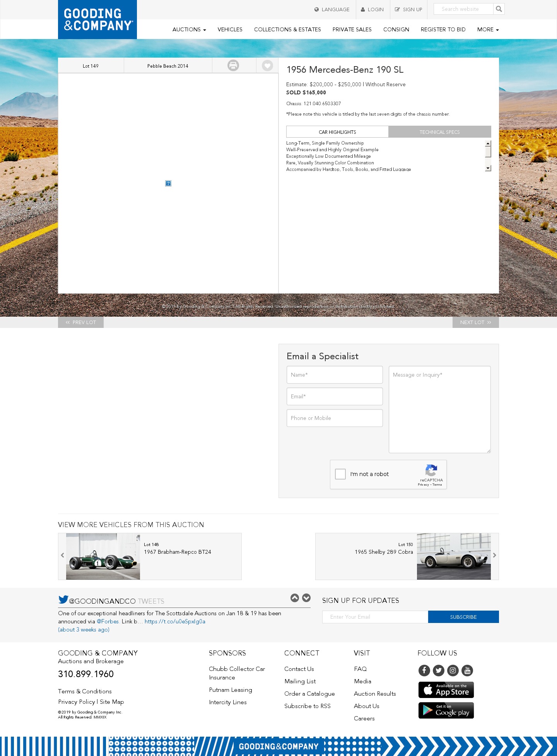Click the carousel previous arrow
The image size is (557, 756).
click(62, 555)
